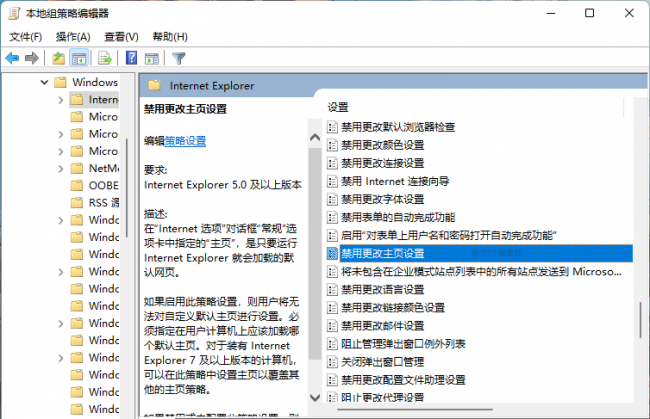Select 禁用更改默认浏览器检查 policy
This screenshot has height=419, width=650.
point(398,127)
